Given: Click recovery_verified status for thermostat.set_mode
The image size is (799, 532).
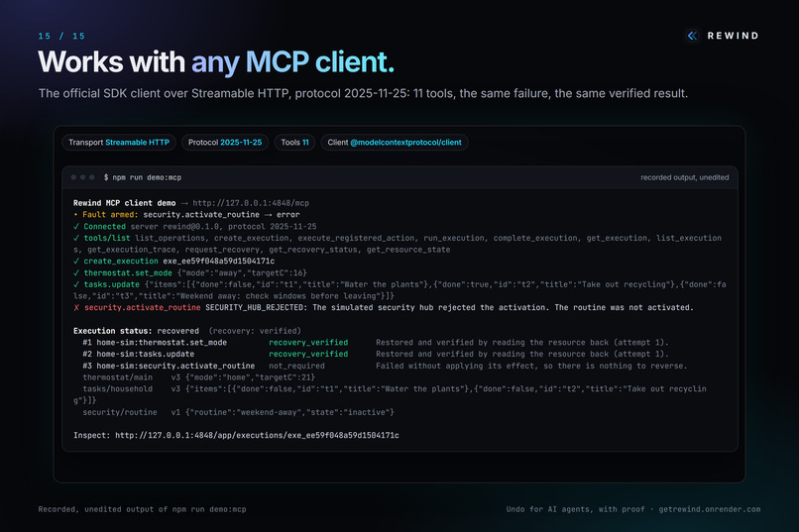Looking at the screenshot, I should pyautogui.click(x=308, y=343).
